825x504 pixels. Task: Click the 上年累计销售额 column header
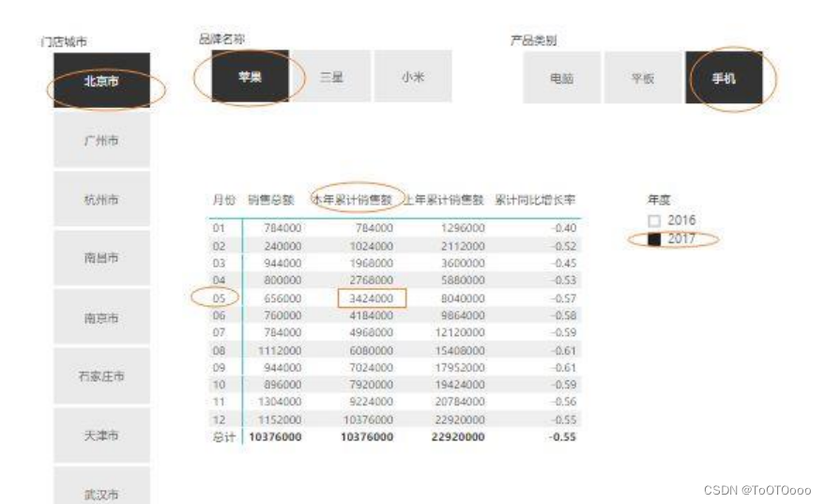444,199
